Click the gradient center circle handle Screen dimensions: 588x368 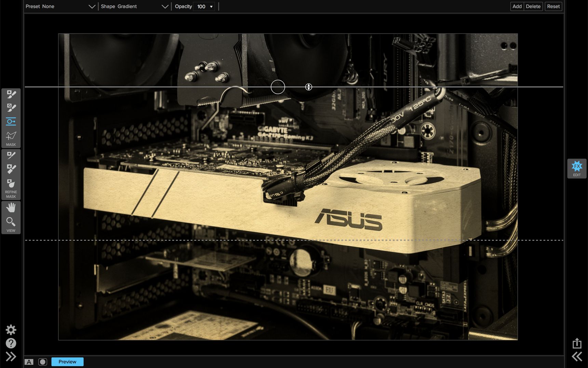(x=278, y=87)
